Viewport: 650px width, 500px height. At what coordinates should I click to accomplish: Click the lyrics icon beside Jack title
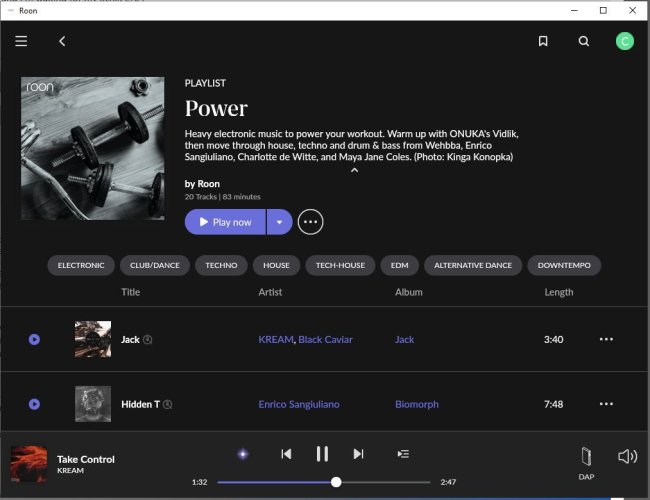pyautogui.click(x=148, y=340)
